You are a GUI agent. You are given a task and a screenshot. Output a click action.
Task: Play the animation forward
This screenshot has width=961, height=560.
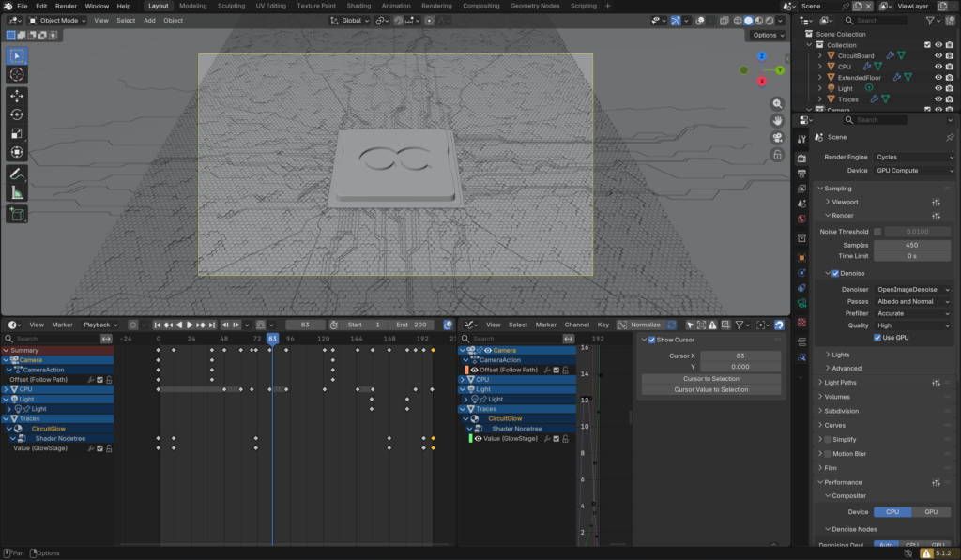pos(190,325)
